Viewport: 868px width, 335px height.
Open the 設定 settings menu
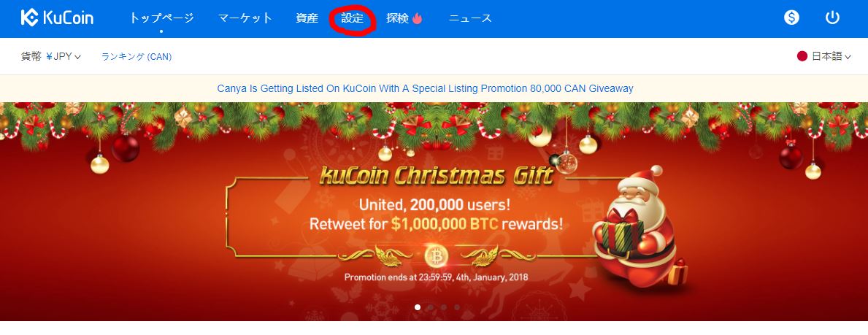coord(352,18)
